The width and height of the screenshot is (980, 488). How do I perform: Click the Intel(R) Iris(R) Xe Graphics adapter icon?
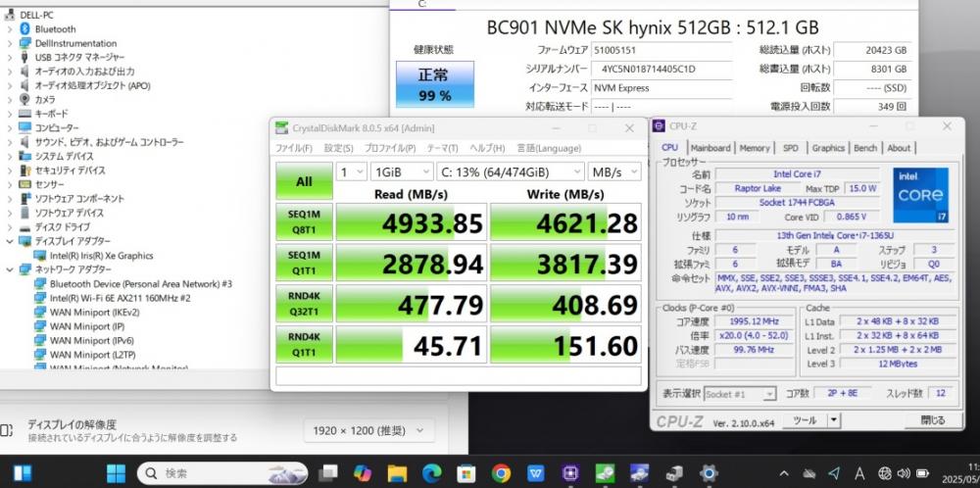pos(40,255)
